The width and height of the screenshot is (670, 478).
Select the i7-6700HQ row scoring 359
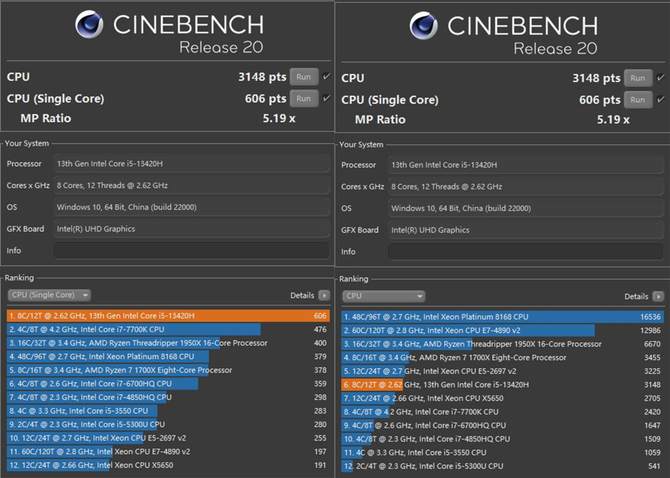coord(168,384)
